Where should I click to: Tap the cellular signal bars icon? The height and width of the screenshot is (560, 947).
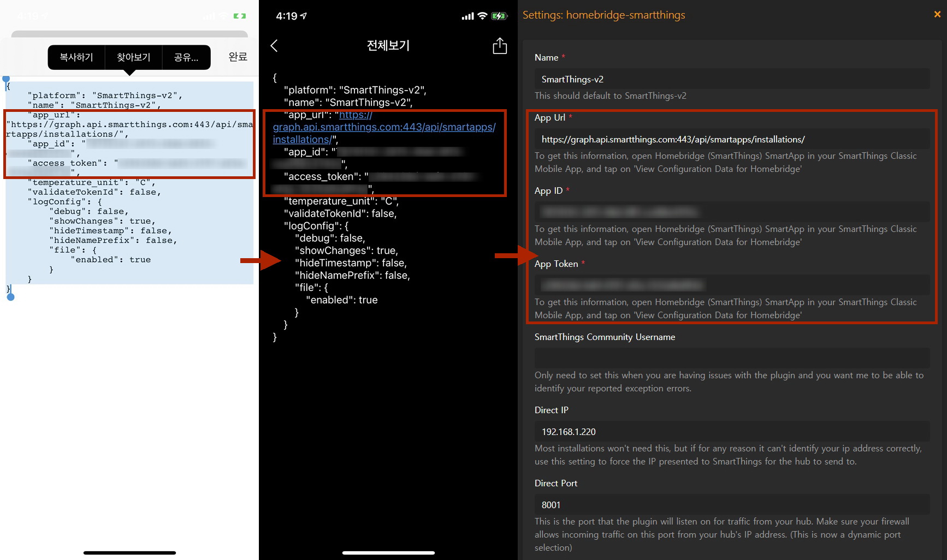pos(467,16)
